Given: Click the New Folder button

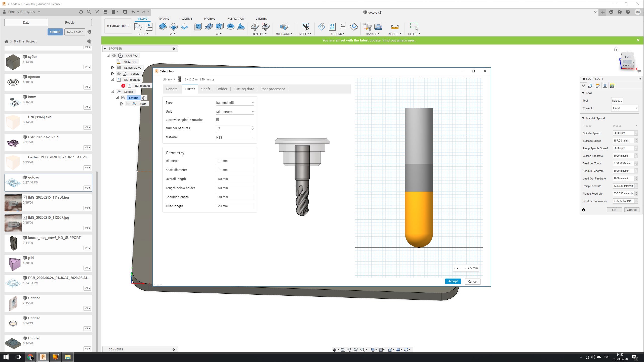Looking at the screenshot, I should [x=75, y=32].
